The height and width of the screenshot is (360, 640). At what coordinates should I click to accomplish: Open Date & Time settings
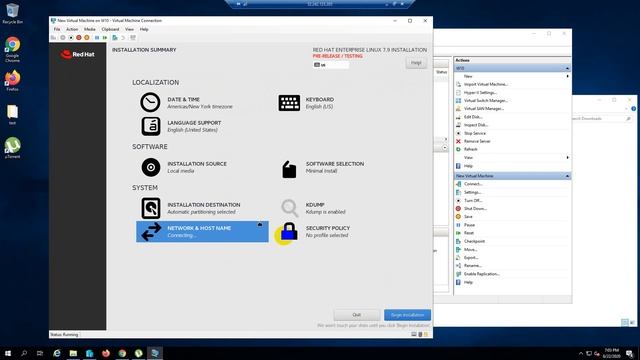pyautogui.click(x=187, y=102)
